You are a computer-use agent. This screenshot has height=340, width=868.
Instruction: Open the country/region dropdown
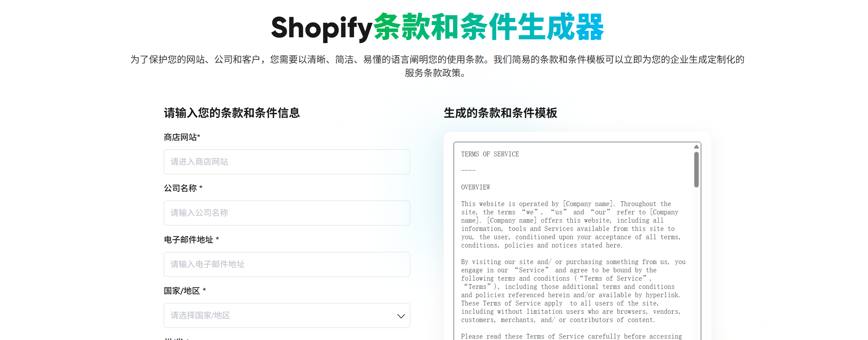(x=287, y=315)
